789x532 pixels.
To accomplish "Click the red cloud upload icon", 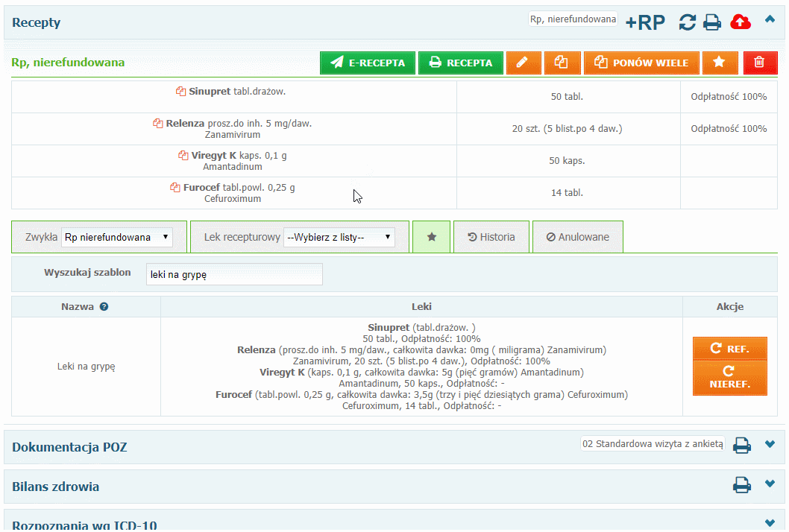I will [x=741, y=22].
